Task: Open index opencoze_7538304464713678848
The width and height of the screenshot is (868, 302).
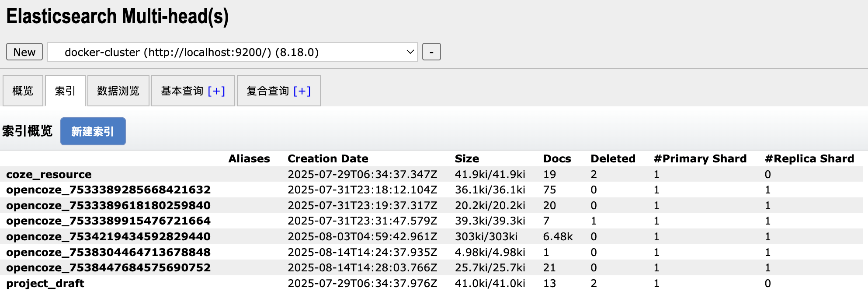Action: [x=108, y=252]
